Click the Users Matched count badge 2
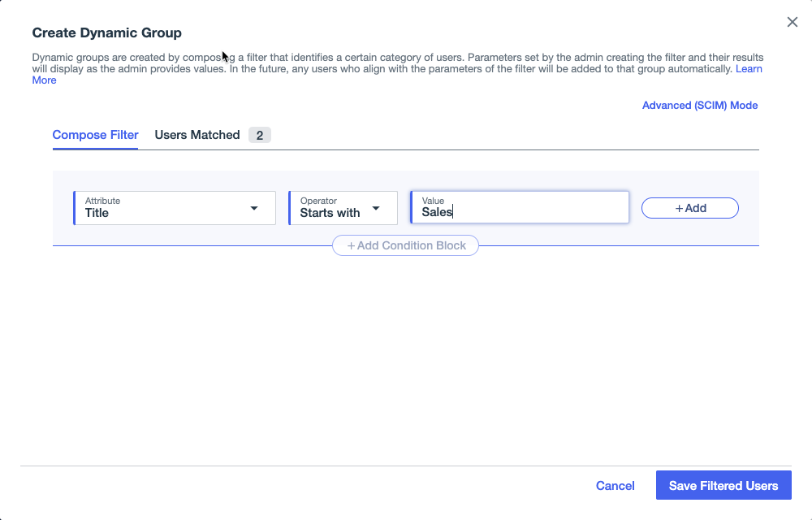The width and height of the screenshot is (812, 520). (260, 136)
